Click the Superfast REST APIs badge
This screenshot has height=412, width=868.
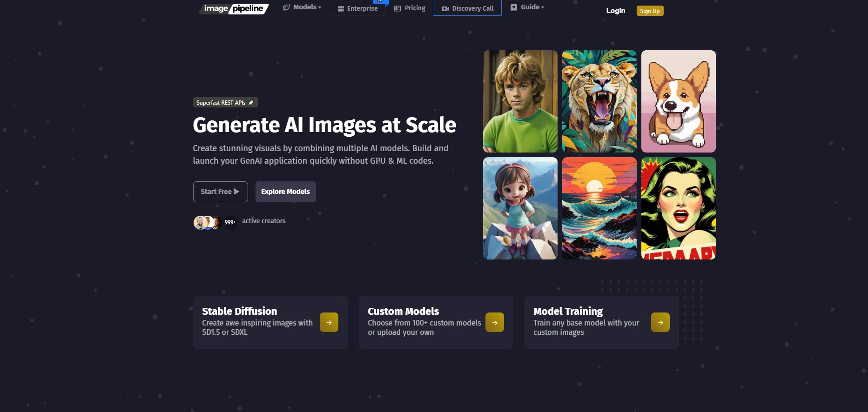226,103
